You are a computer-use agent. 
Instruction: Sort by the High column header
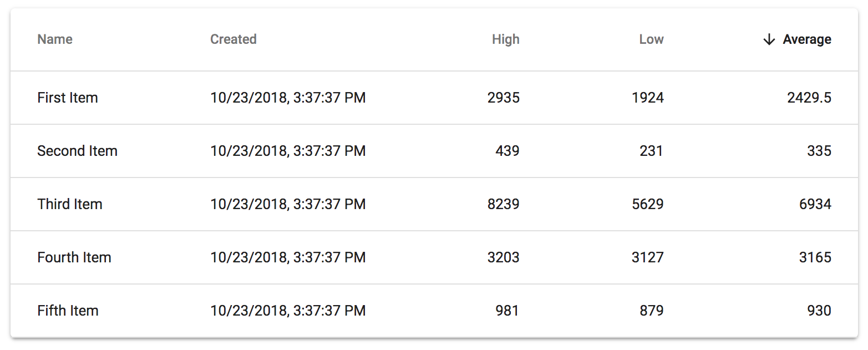click(505, 39)
